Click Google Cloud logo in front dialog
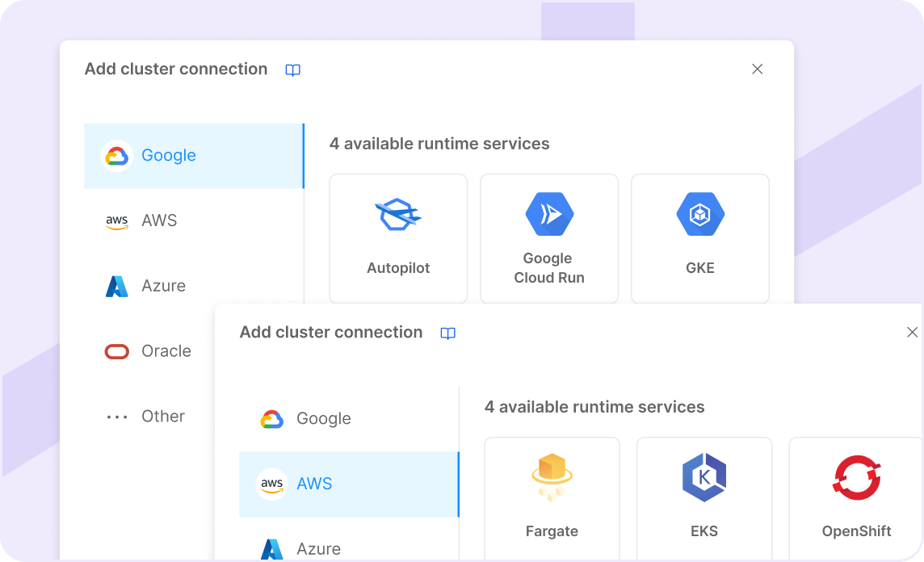The width and height of the screenshot is (924, 562). pyautogui.click(x=271, y=419)
